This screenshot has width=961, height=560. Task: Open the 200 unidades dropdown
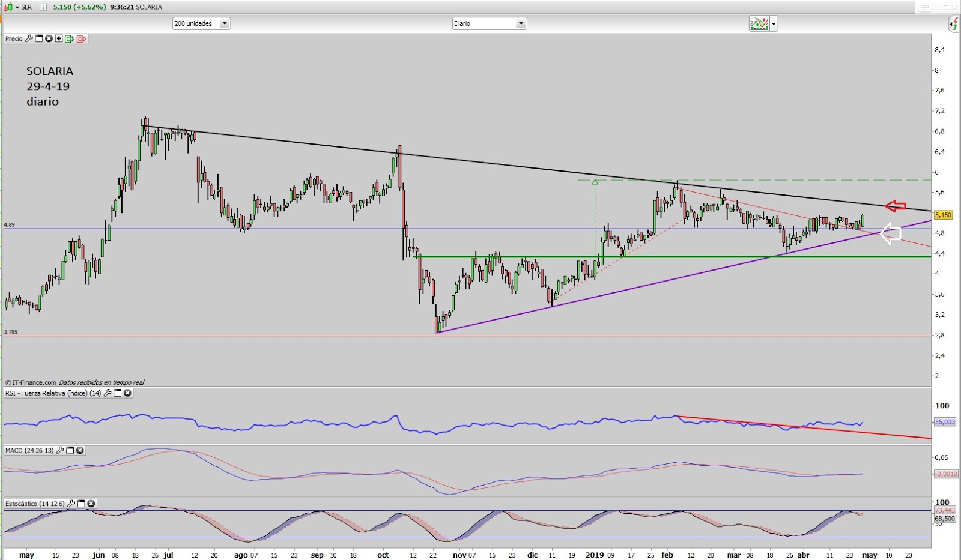(x=201, y=23)
